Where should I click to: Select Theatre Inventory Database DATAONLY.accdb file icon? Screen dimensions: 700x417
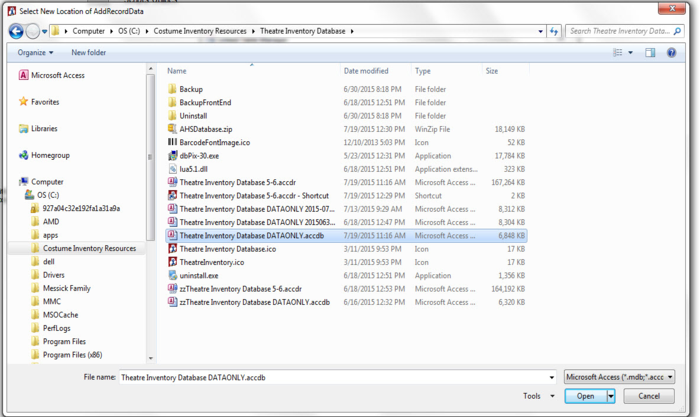172,235
